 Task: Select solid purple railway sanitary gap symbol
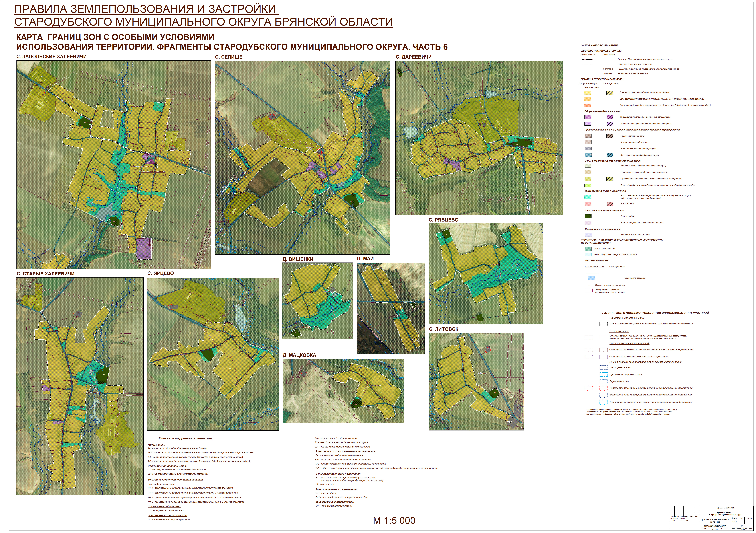pyautogui.click(x=604, y=357)
